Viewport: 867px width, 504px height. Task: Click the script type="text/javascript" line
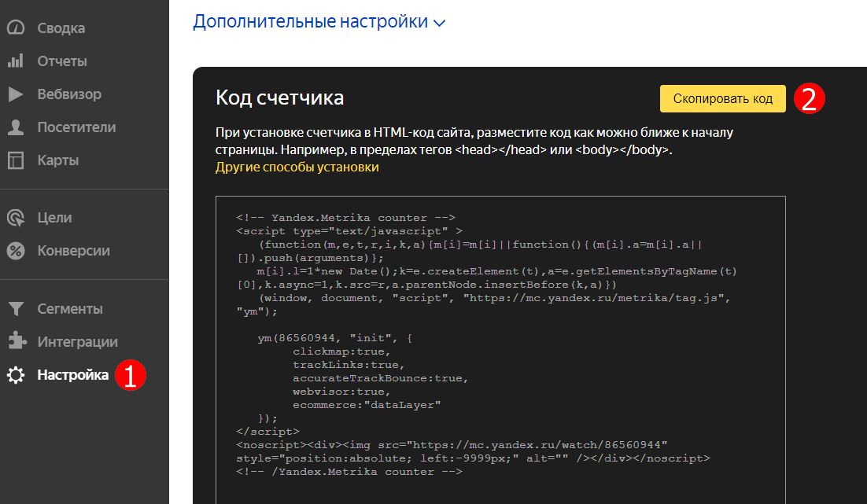click(349, 231)
